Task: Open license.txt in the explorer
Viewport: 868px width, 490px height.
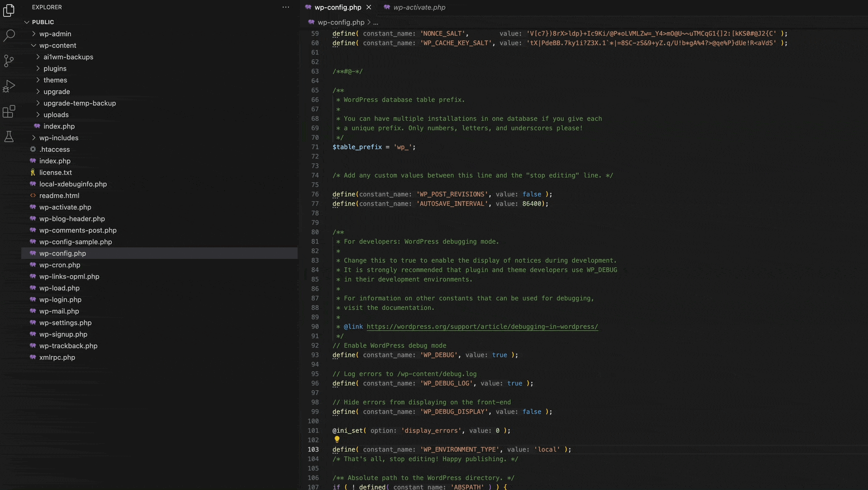Action: [56, 172]
